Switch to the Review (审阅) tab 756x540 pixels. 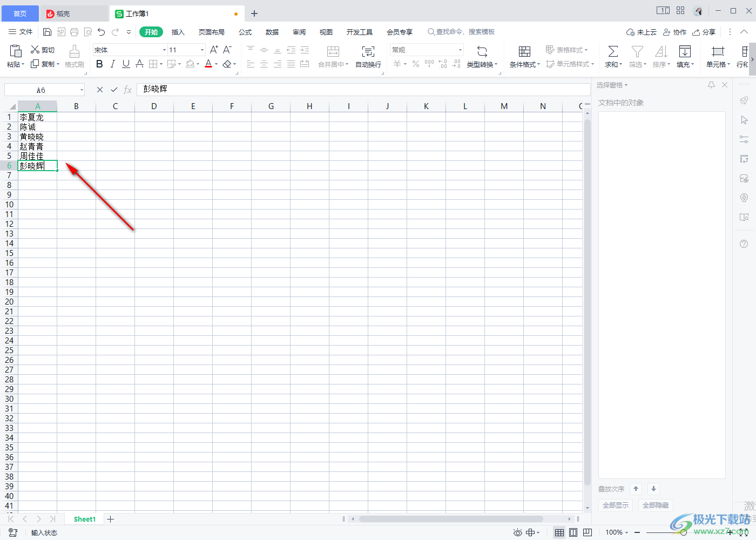pyautogui.click(x=299, y=32)
